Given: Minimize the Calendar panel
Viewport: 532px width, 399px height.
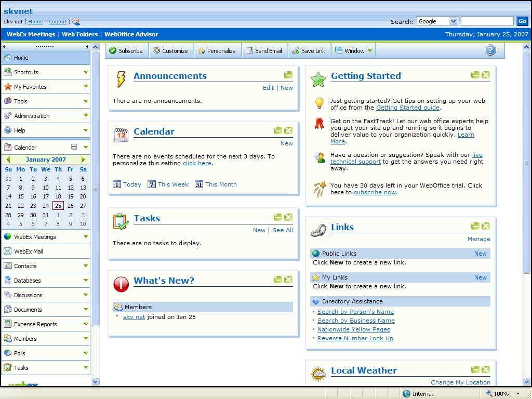Looking at the screenshot, I should pyautogui.click(x=277, y=130).
